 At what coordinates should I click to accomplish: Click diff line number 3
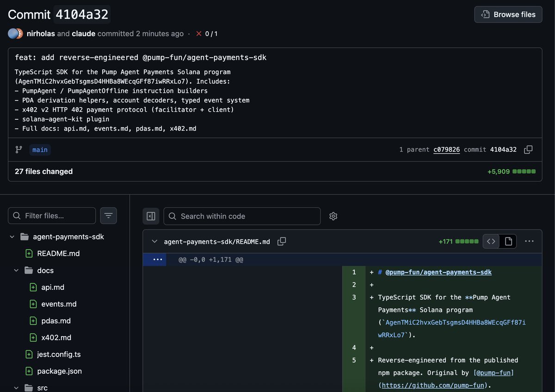[354, 297]
